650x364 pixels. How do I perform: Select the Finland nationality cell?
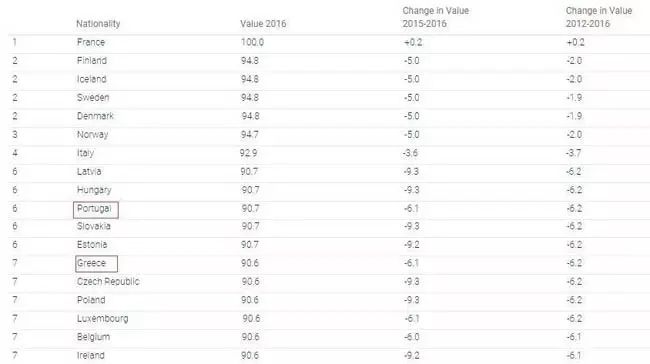92,61
